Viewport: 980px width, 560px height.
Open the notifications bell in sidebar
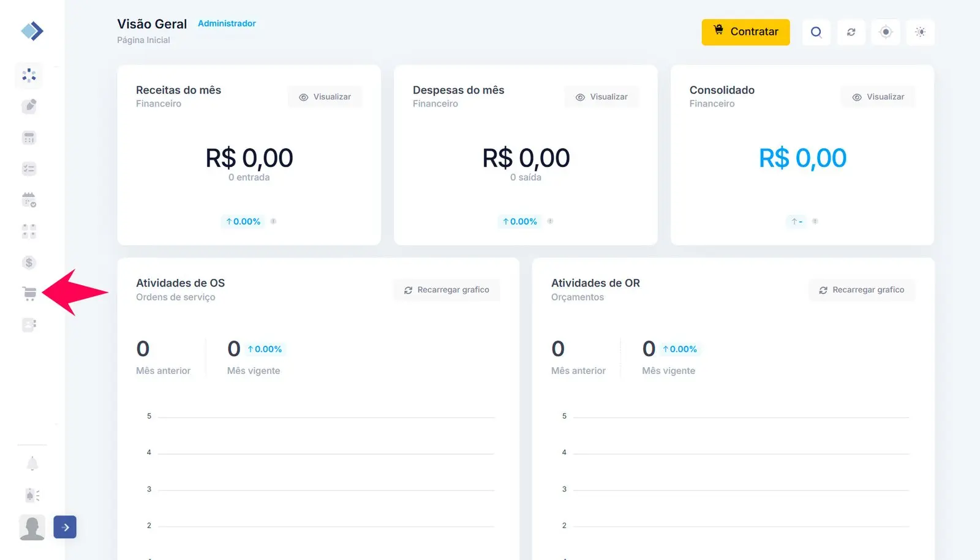coord(32,464)
